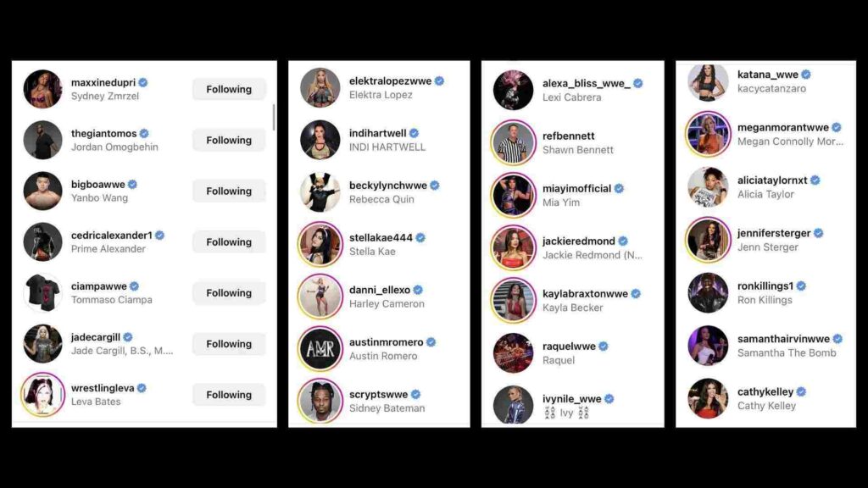
Task: Open jennifersterger username link
Action: (x=773, y=234)
